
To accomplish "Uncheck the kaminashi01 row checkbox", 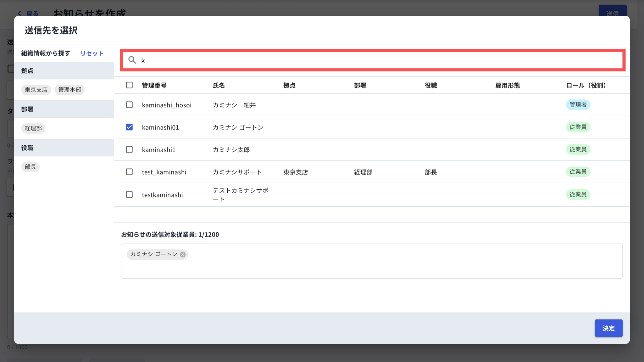I will 129,127.
